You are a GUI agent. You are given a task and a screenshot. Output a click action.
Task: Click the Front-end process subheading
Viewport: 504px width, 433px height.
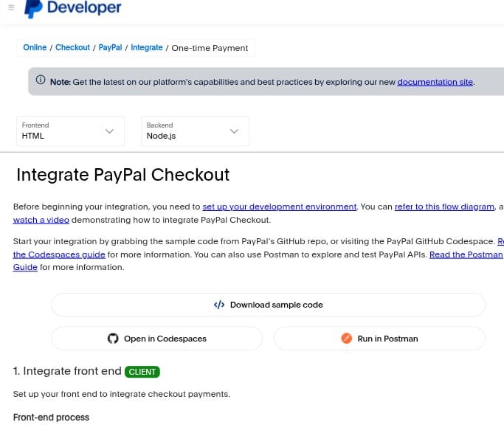[51, 418]
